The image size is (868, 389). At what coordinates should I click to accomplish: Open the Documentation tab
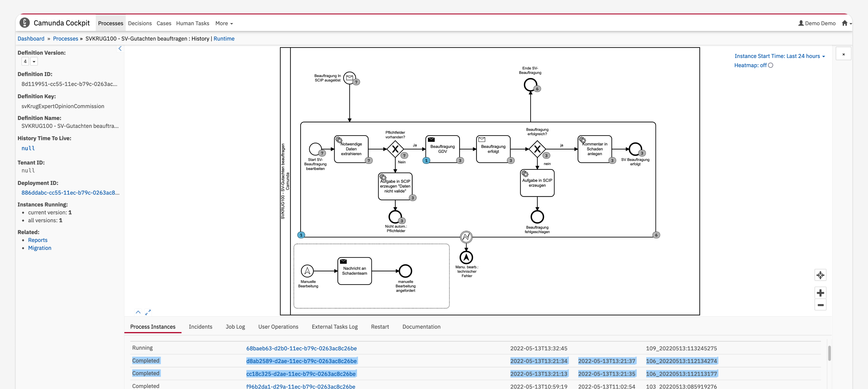tap(421, 327)
